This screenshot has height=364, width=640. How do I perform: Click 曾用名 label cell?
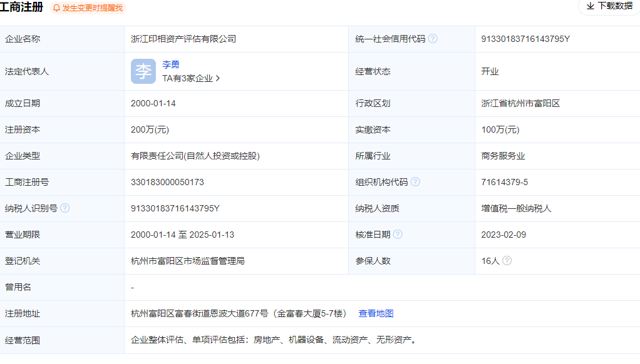[x=62, y=287]
